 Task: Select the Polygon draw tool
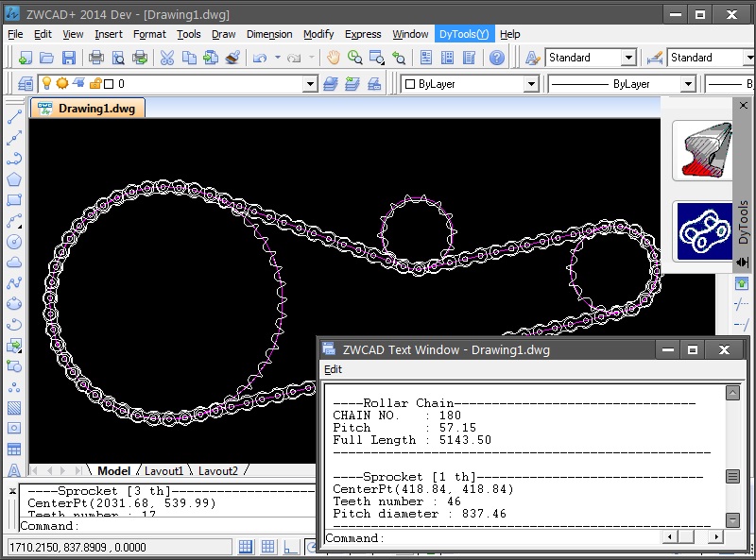(x=14, y=179)
